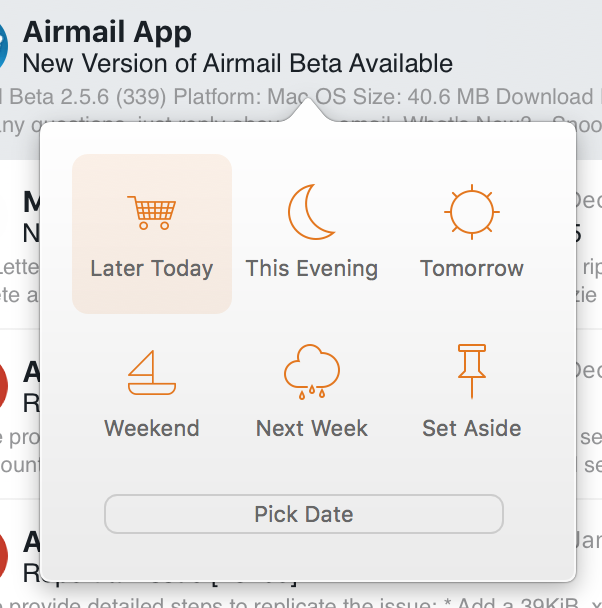The height and width of the screenshot is (608, 602).
Task: Select the Later Today shopping cart icon
Action: point(152,212)
